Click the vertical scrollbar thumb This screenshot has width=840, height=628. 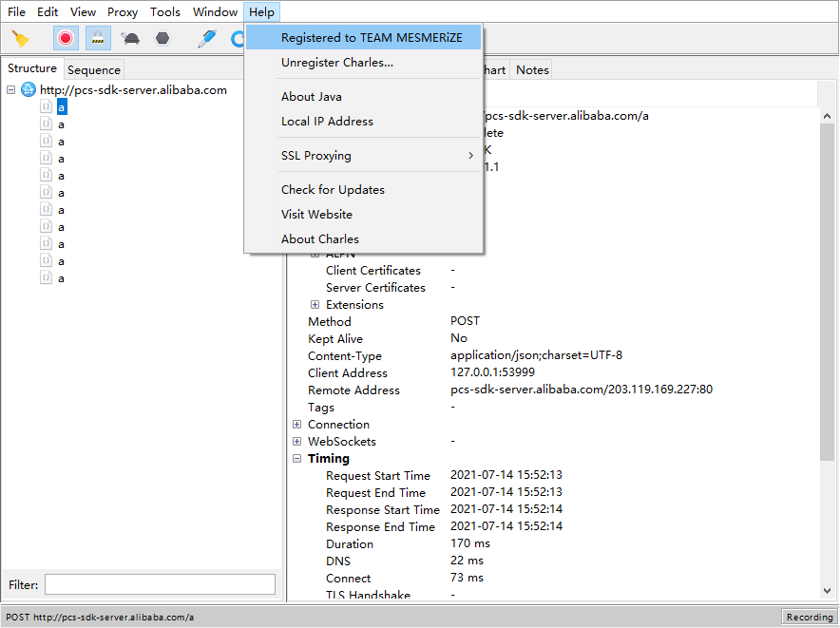[827, 292]
